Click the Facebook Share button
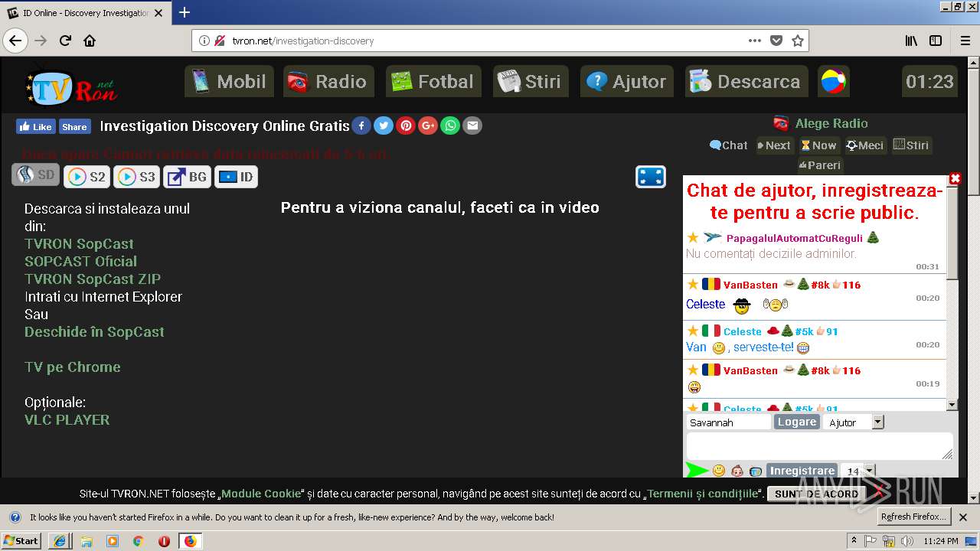980x551 pixels. (74, 126)
